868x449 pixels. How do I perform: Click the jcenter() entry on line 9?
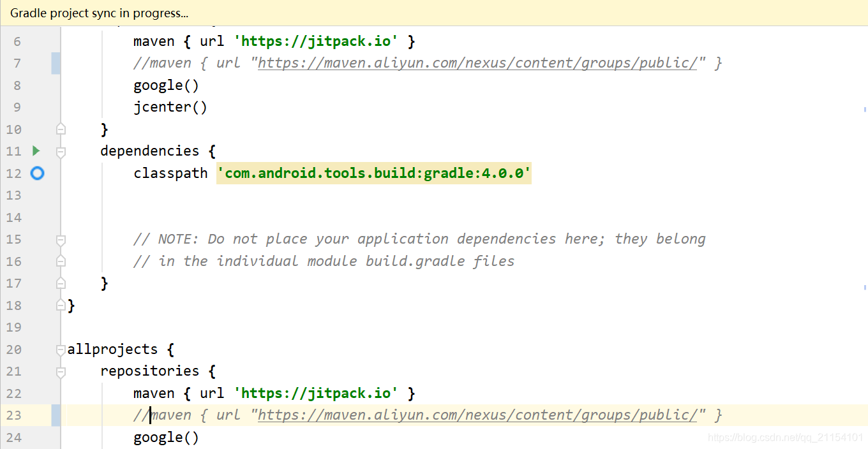pyautogui.click(x=170, y=107)
